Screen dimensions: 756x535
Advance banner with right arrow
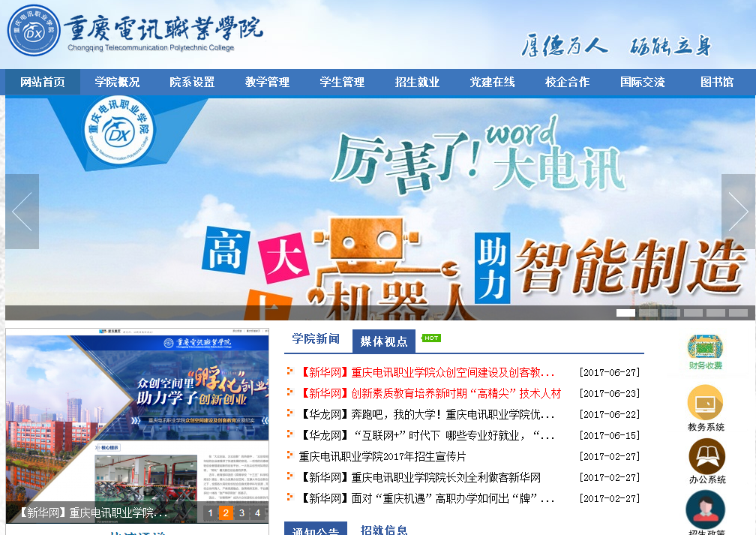tap(737, 212)
